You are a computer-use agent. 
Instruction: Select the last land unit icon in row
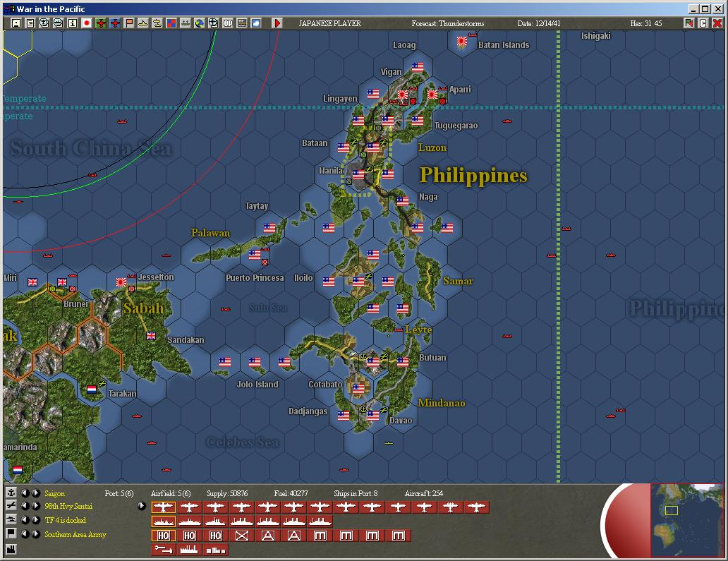coord(398,536)
